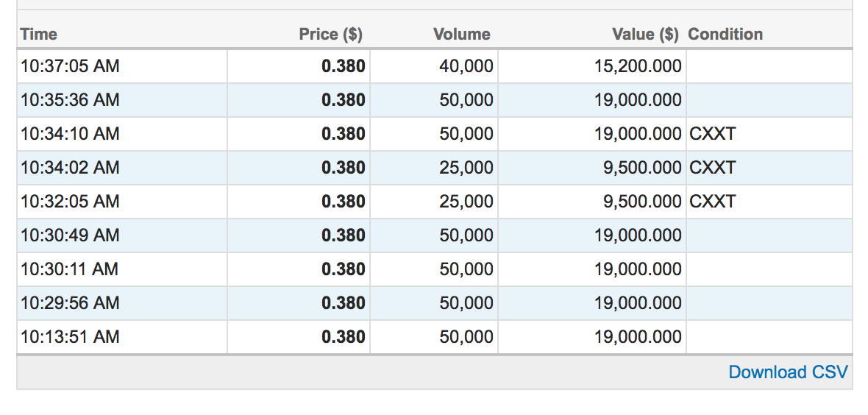Click the 0.380 price at 10:13:51 AM
868x415 pixels.
click(344, 337)
